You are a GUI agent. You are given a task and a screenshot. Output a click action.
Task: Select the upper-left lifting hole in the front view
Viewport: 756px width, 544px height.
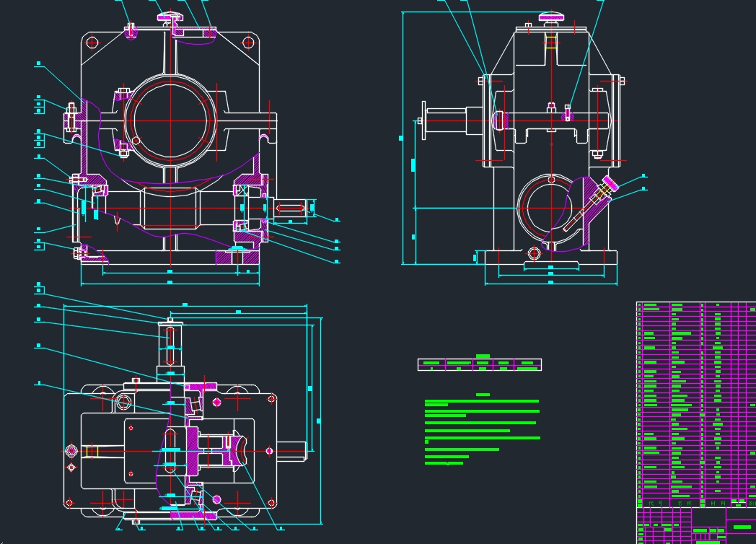[x=92, y=43]
